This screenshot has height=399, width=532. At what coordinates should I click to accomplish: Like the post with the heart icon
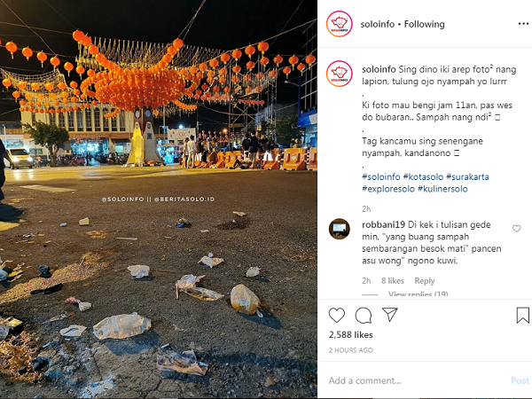click(337, 315)
